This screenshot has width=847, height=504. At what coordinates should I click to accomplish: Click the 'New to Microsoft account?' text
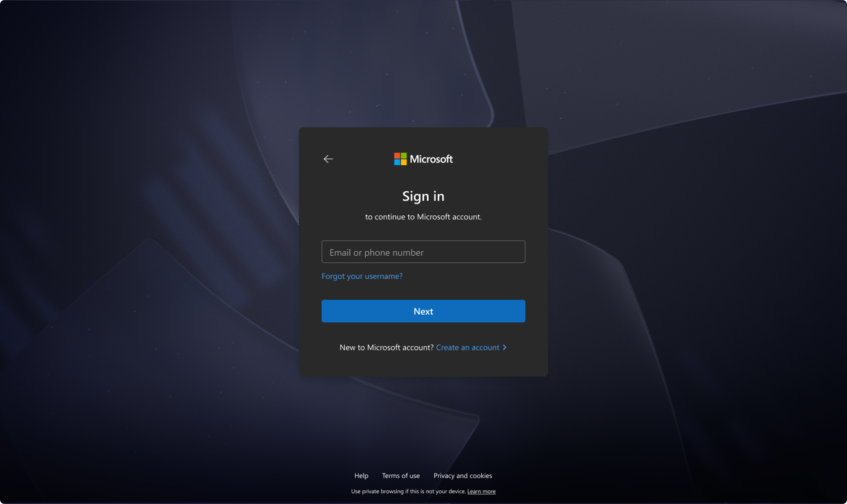tap(386, 348)
